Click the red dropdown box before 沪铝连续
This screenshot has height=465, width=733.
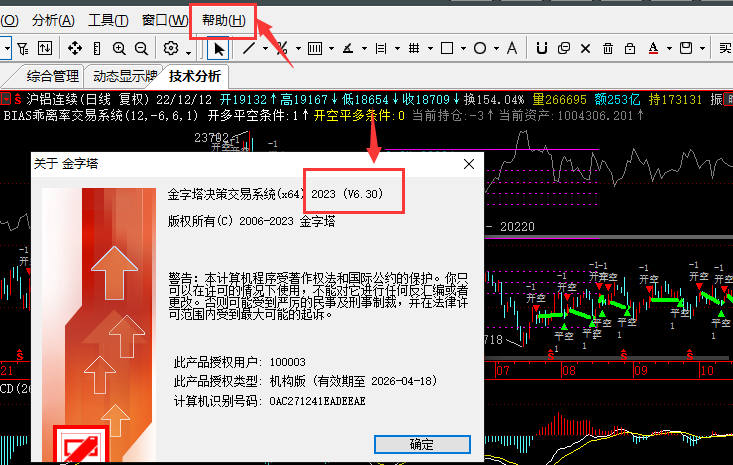click(x=6, y=100)
